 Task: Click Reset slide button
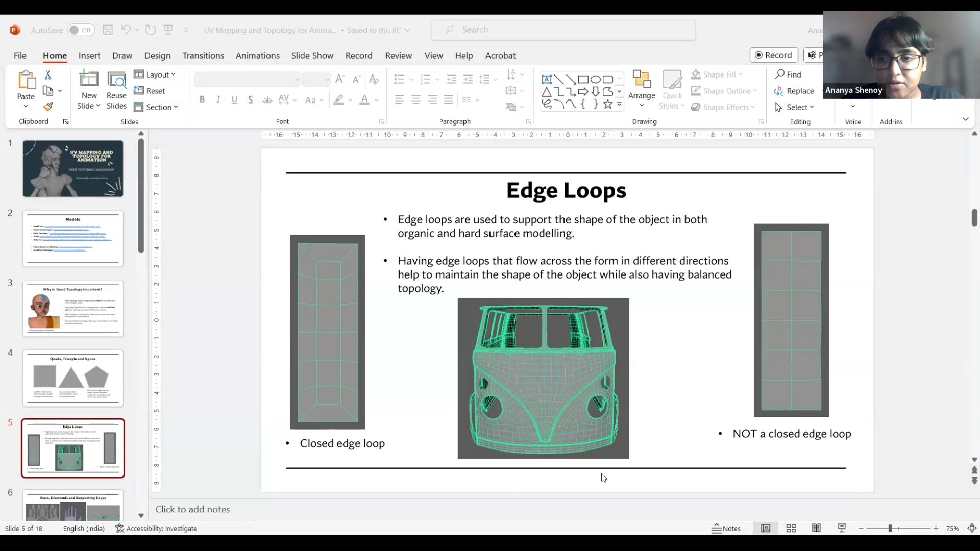tap(150, 91)
